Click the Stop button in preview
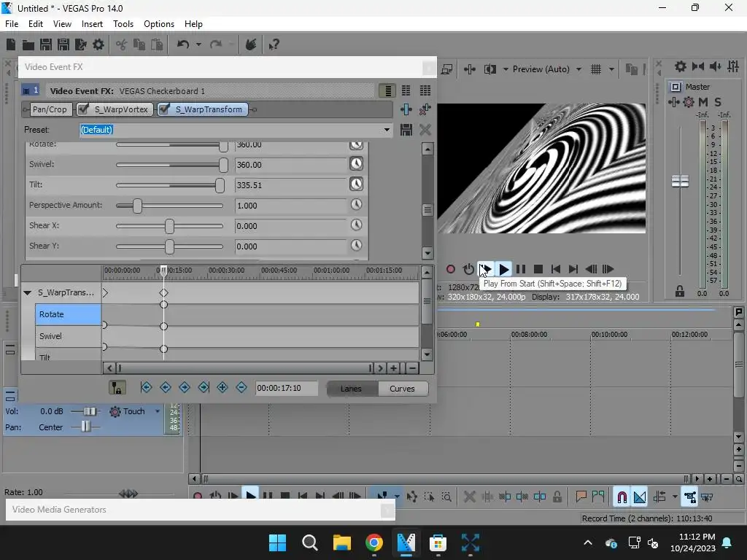 point(538,269)
